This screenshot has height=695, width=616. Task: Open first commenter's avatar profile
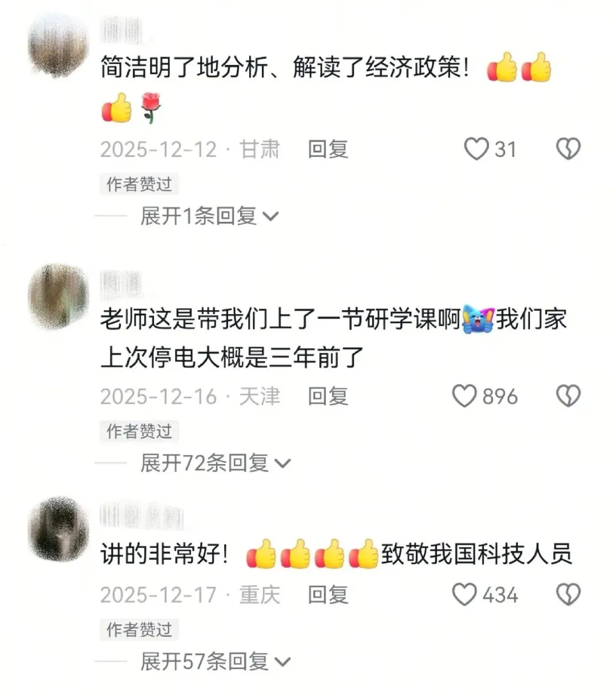(x=58, y=45)
